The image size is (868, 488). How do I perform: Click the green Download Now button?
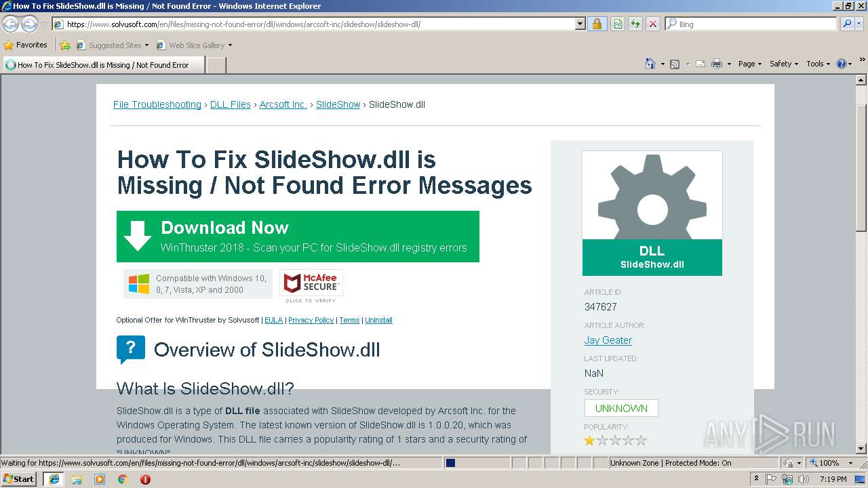pyautogui.click(x=298, y=237)
